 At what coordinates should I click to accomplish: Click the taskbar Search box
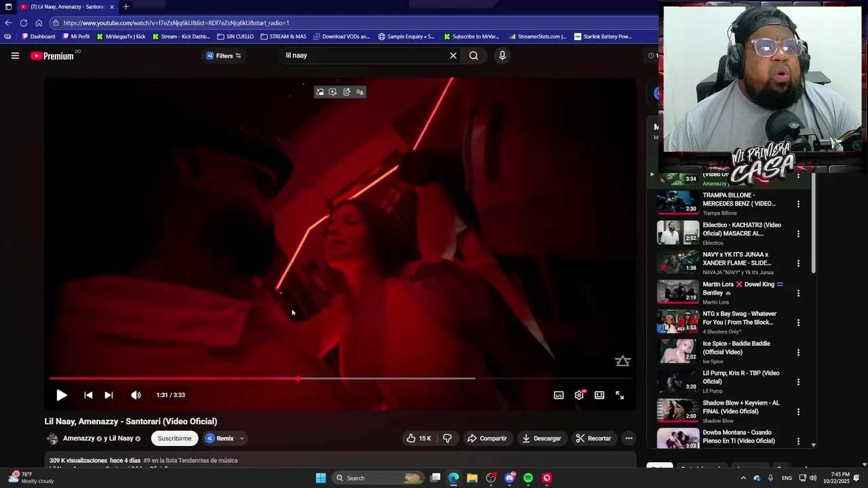click(x=378, y=478)
